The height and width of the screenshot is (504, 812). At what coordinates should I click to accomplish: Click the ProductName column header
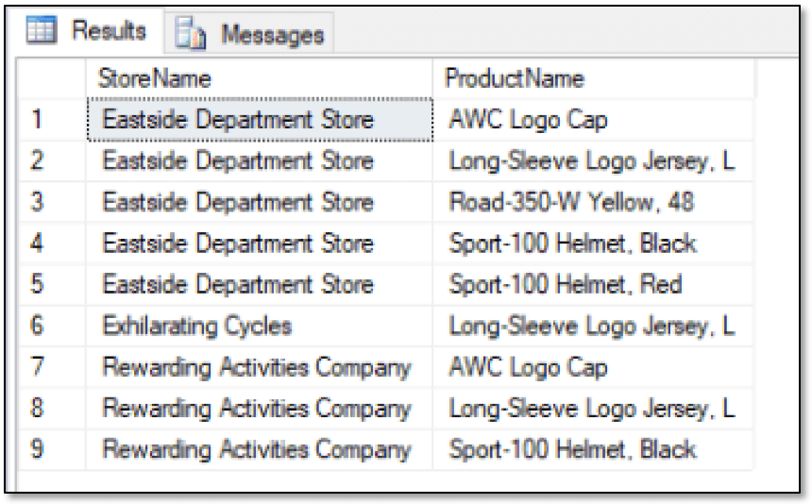[x=592, y=78]
